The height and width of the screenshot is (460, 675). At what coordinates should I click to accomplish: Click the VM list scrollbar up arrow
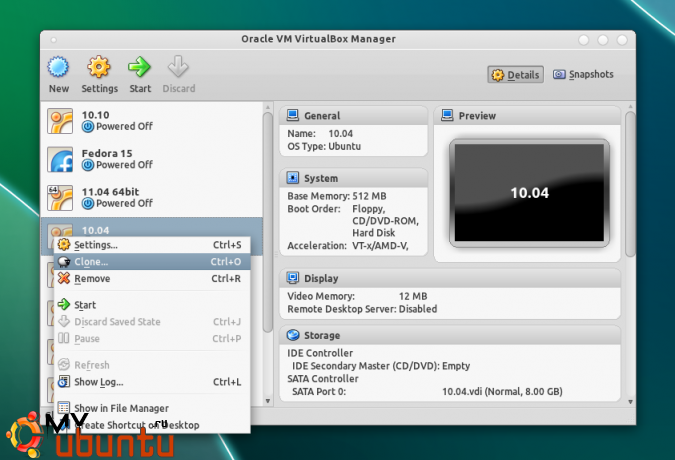click(268, 107)
